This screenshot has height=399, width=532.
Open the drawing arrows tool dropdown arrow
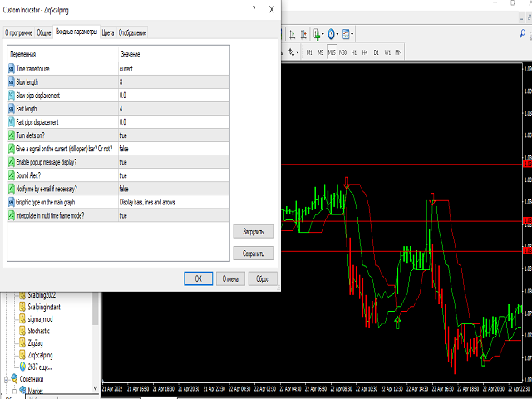298,52
